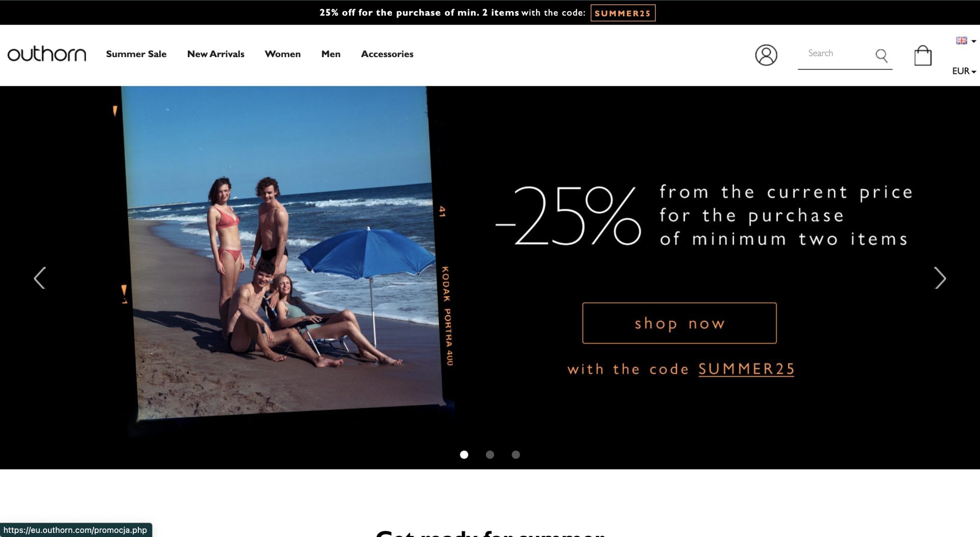Open the user account icon

(x=766, y=55)
